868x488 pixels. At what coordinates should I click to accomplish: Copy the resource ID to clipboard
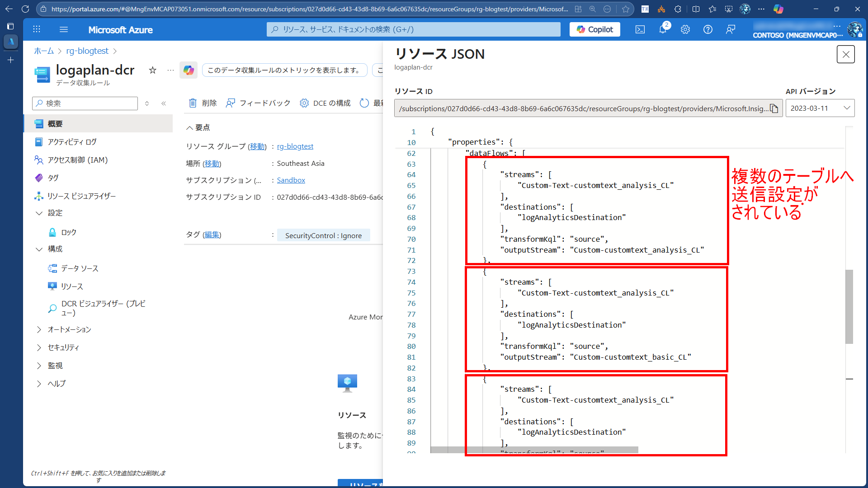click(774, 108)
